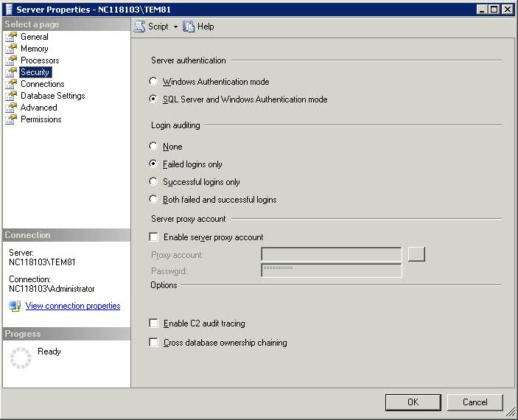Open the Processors page
This screenshot has width=518, height=420.
pos(40,60)
